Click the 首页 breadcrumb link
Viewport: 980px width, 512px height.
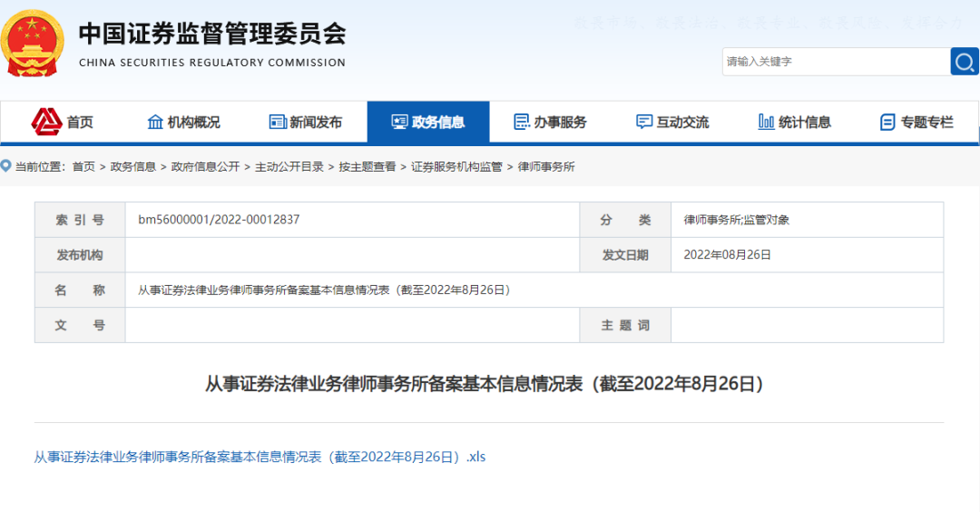pos(83,167)
